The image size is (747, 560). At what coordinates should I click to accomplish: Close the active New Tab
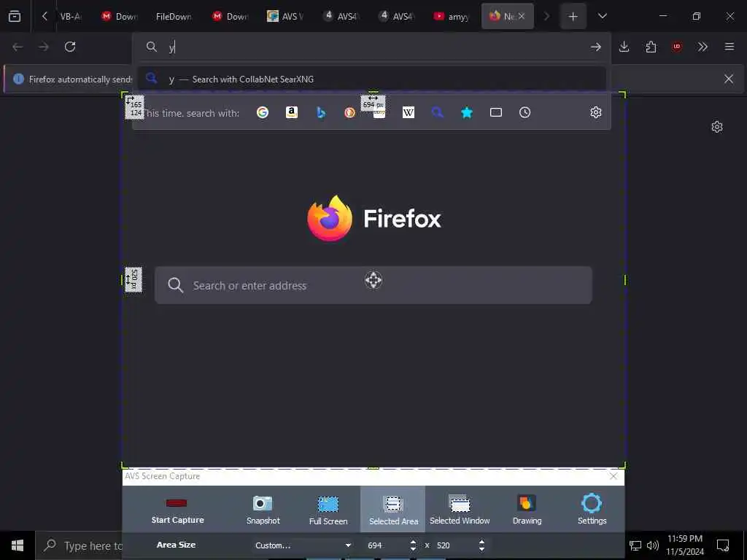522,16
